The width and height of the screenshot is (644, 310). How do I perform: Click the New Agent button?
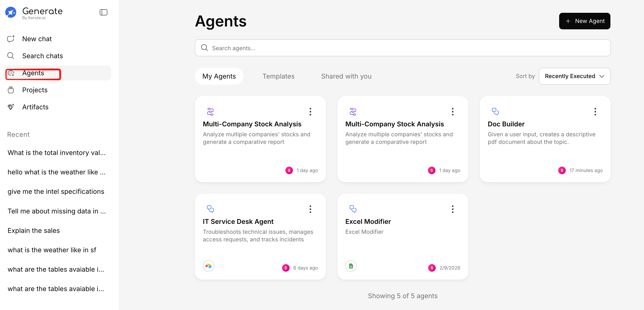(584, 21)
